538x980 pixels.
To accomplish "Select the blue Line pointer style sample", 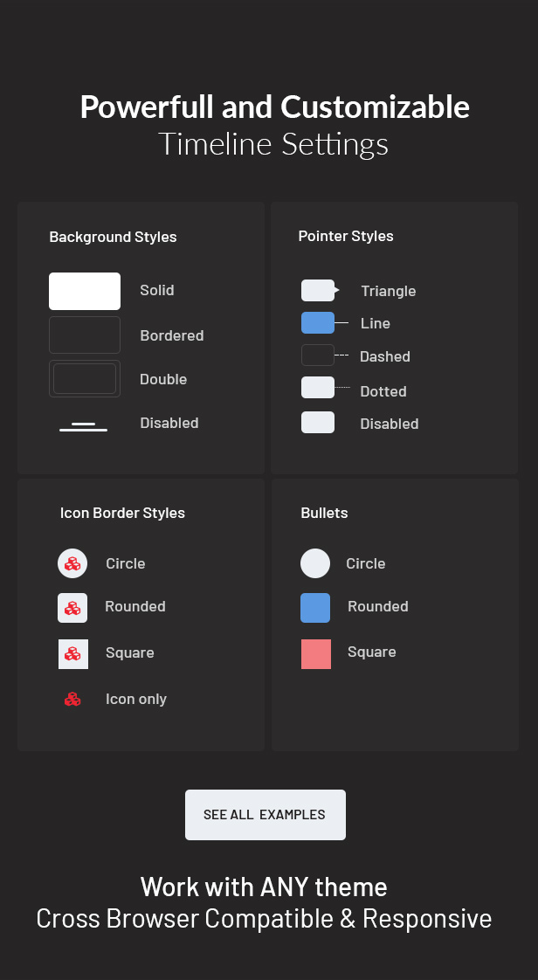I will pos(324,322).
